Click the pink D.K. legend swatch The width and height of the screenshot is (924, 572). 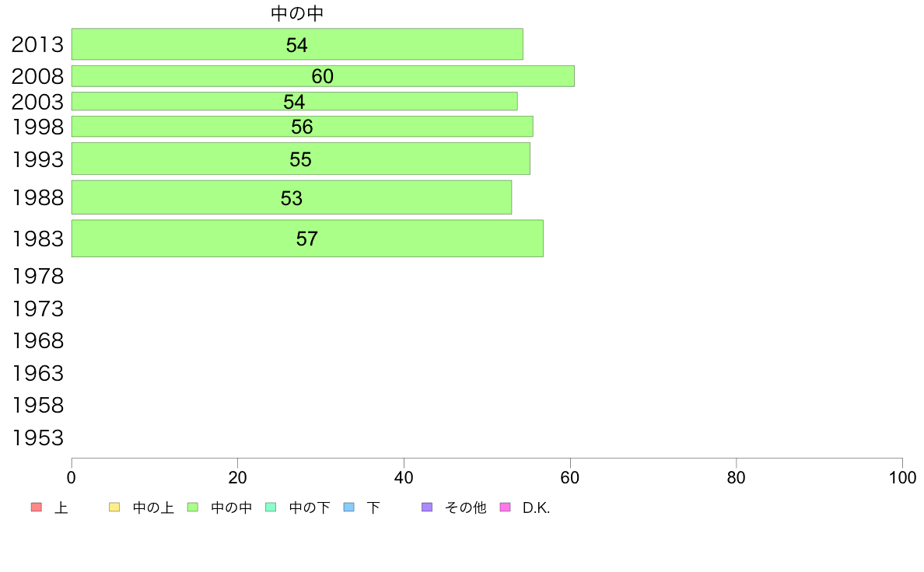click(505, 507)
